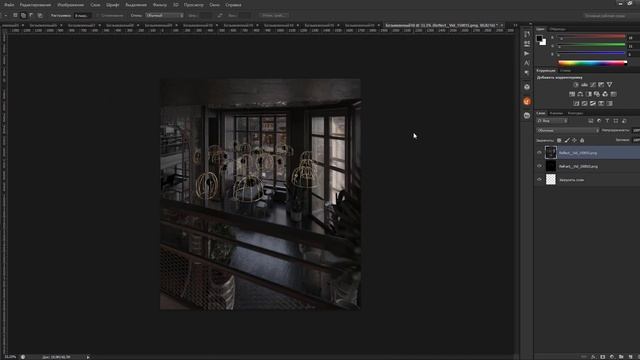Open the Изображение menu
The height and width of the screenshot is (360, 640).
point(71,5)
